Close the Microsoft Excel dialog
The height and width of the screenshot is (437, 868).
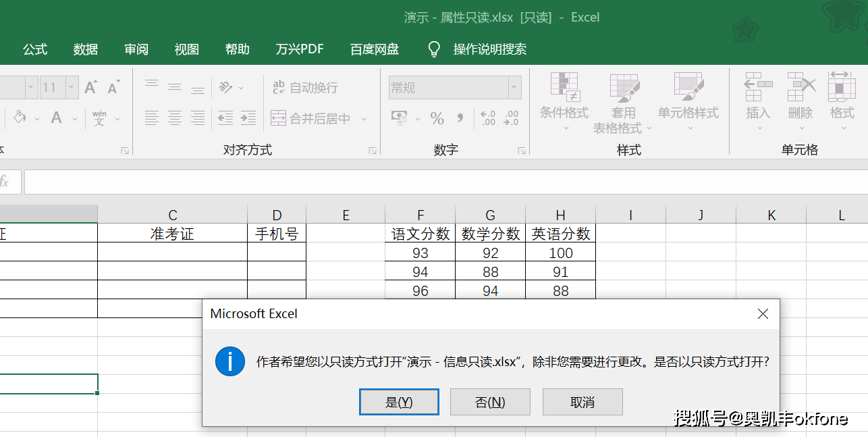click(x=763, y=313)
